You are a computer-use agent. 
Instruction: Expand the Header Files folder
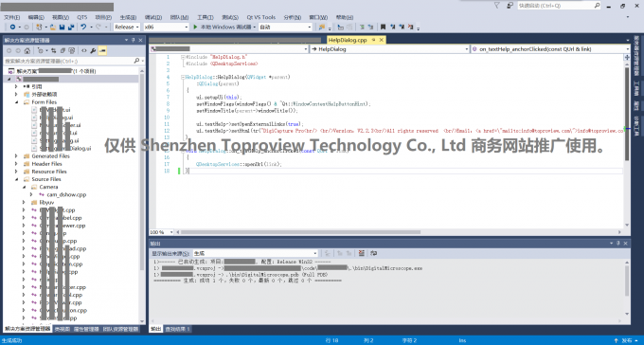pyautogui.click(x=17, y=164)
